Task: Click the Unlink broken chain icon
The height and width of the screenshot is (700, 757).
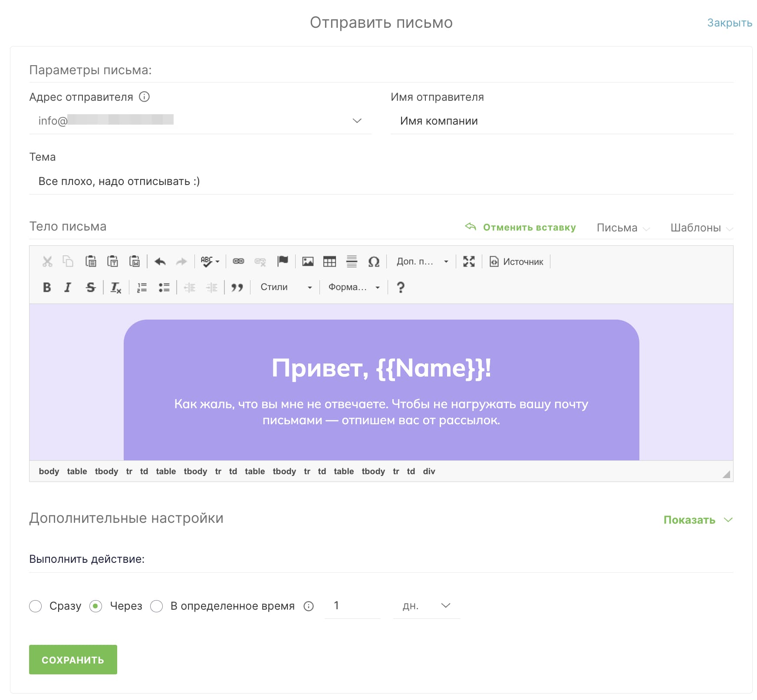Action: pos(260,261)
